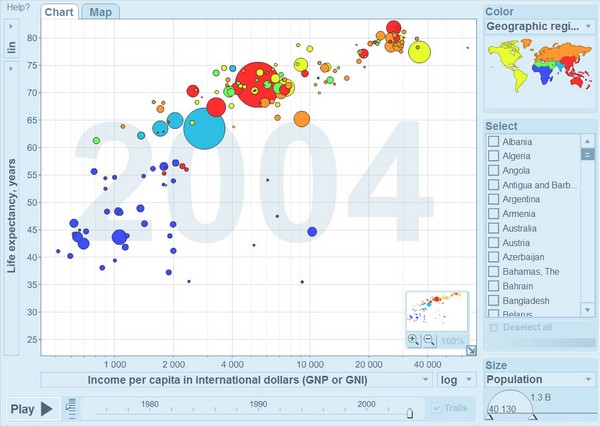This screenshot has width=600, height=426.
Task: Click the orange bubble near 10 000 income
Action: (x=302, y=119)
